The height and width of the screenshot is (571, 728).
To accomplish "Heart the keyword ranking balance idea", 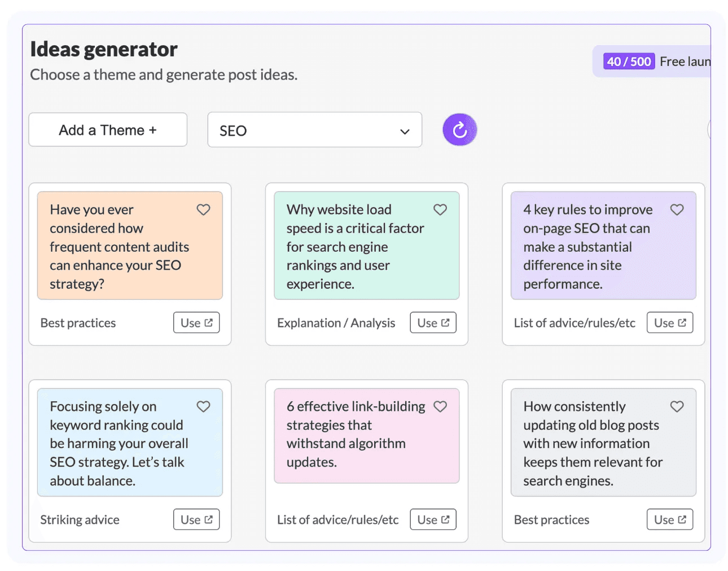I will pyautogui.click(x=203, y=407).
